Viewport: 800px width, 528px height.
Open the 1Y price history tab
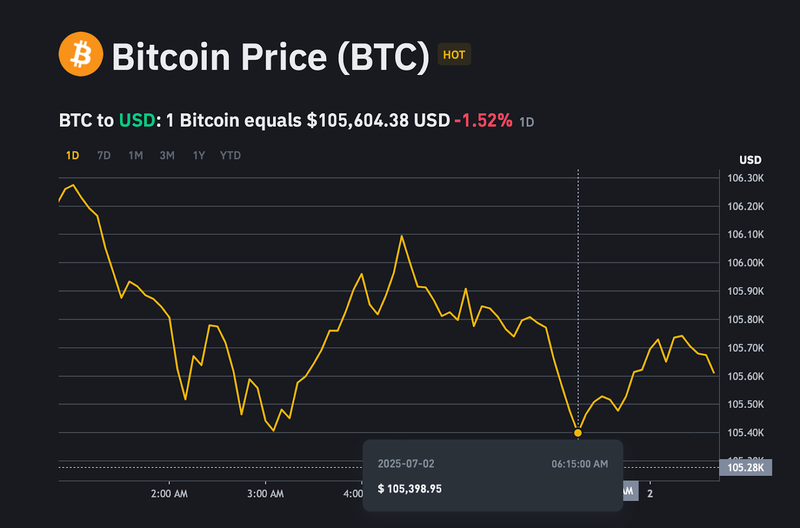point(199,155)
